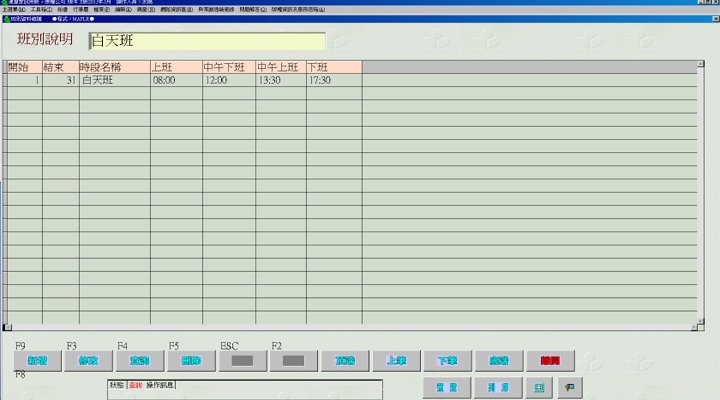Jump to last record with 底端 button
Image resolution: width=720 pixels, height=400 pixels.
pos(499,361)
